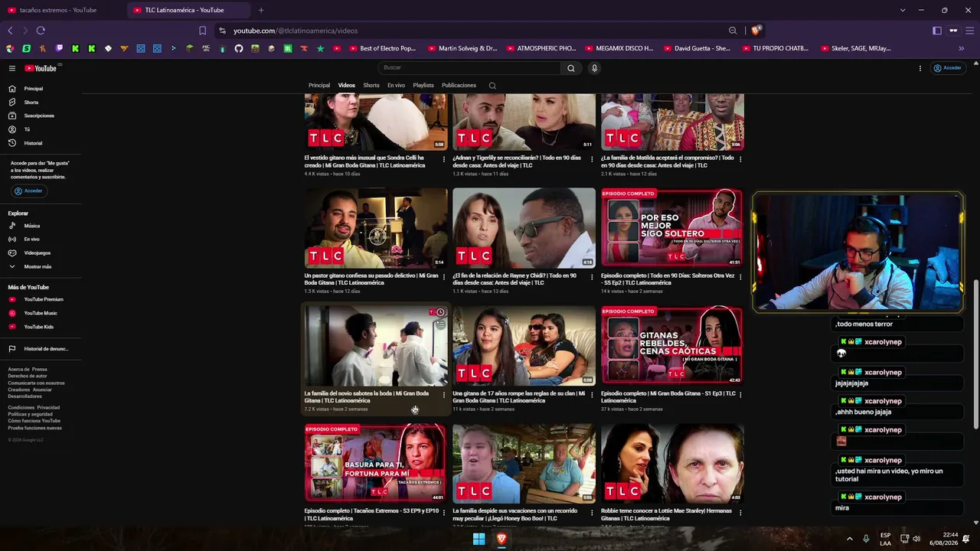Image resolution: width=980 pixels, height=551 pixels.
Task: Click the Acceder button in the sidebar
Action: pyautogui.click(x=28, y=191)
